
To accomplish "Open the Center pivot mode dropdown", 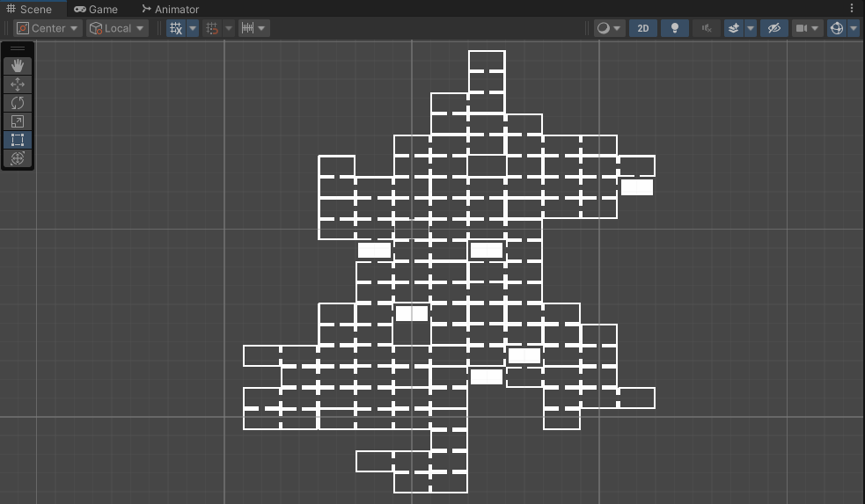I will [48, 28].
